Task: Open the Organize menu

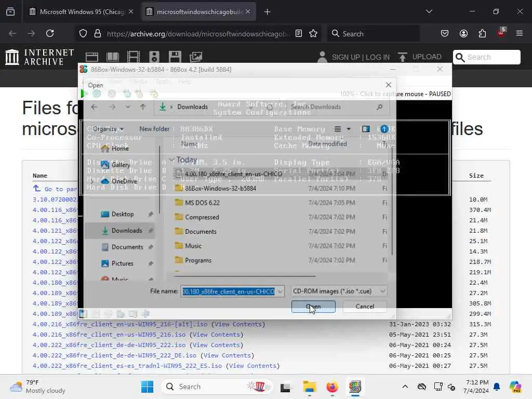Action: (x=108, y=129)
